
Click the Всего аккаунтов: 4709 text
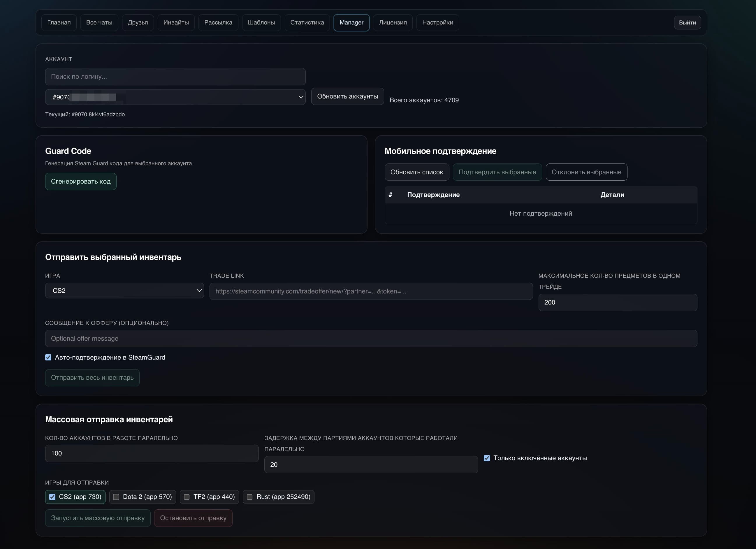424,100
